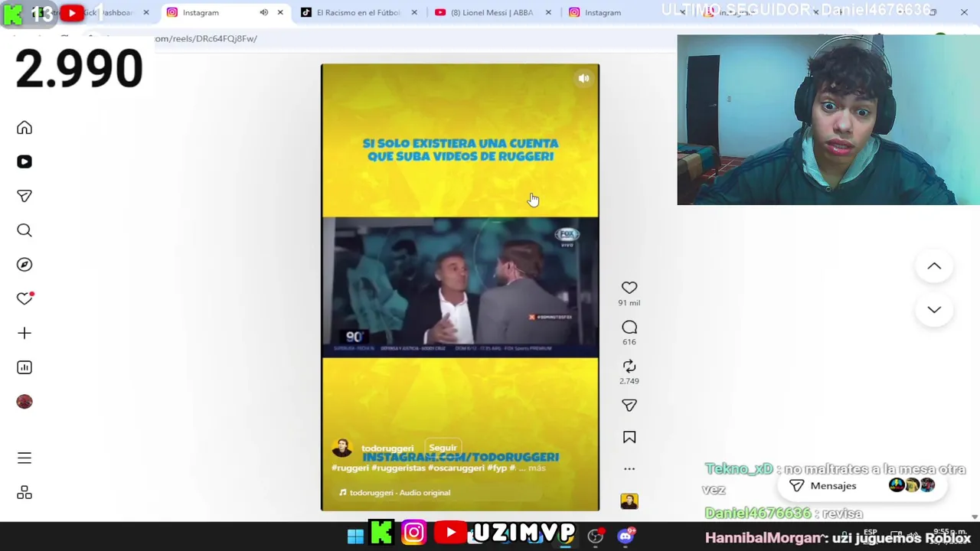Follow todoruggeri with Seguir button
The width and height of the screenshot is (980, 551).
point(443,448)
